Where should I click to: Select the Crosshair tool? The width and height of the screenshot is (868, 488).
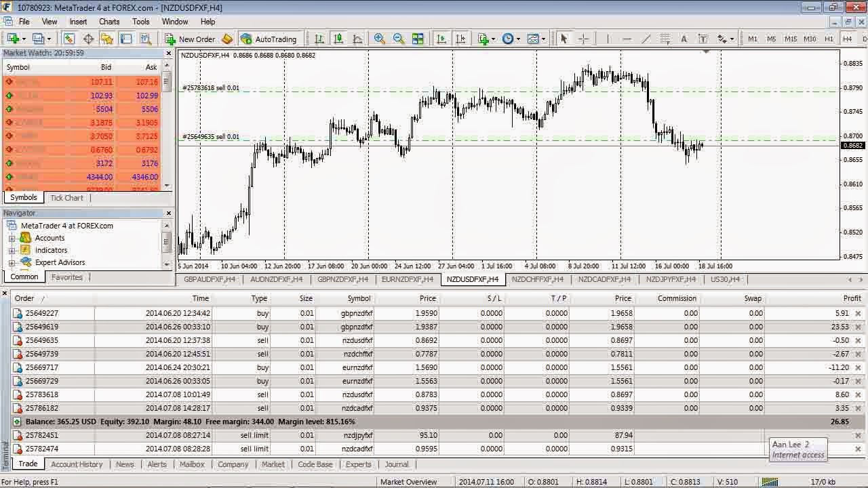pyautogui.click(x=583, y=39)
